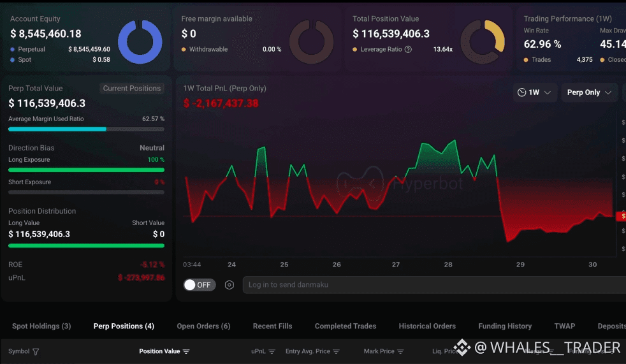Click the Total Position Value donut chart
This screenshot has width=626, height=364.
click(483, 41)
